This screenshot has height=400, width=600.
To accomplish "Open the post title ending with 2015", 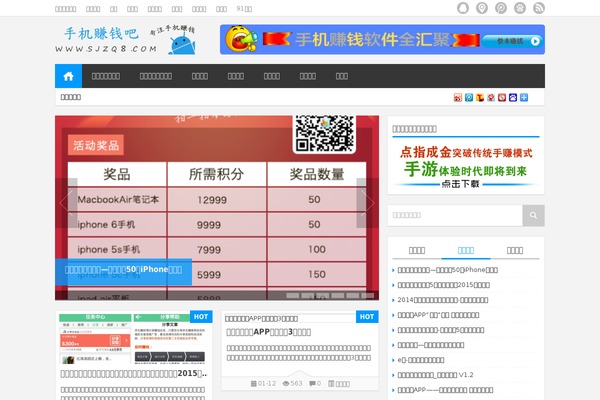I will pos(134,374).
